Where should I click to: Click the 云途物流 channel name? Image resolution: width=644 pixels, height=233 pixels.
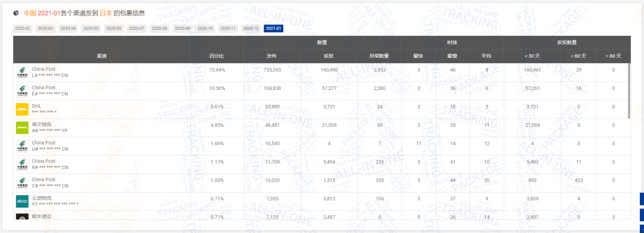pyautogui.click(x=42, y=198)
